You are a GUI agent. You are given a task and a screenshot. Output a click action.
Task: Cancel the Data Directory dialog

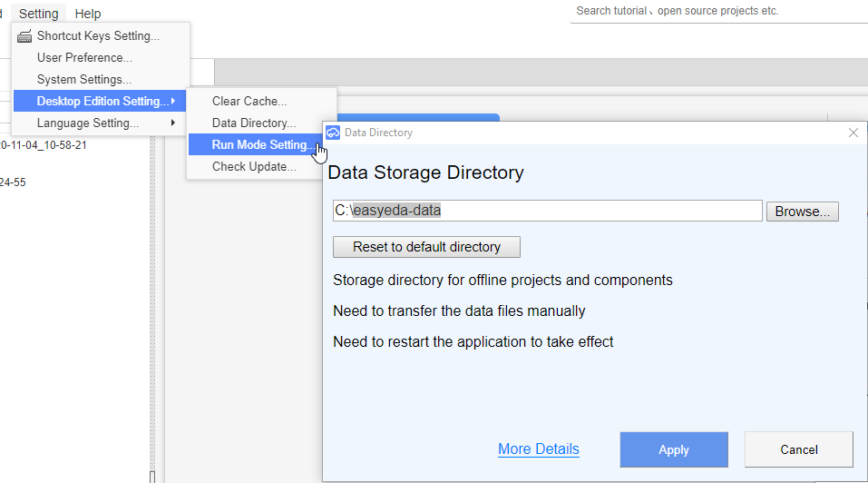[799, 449]
